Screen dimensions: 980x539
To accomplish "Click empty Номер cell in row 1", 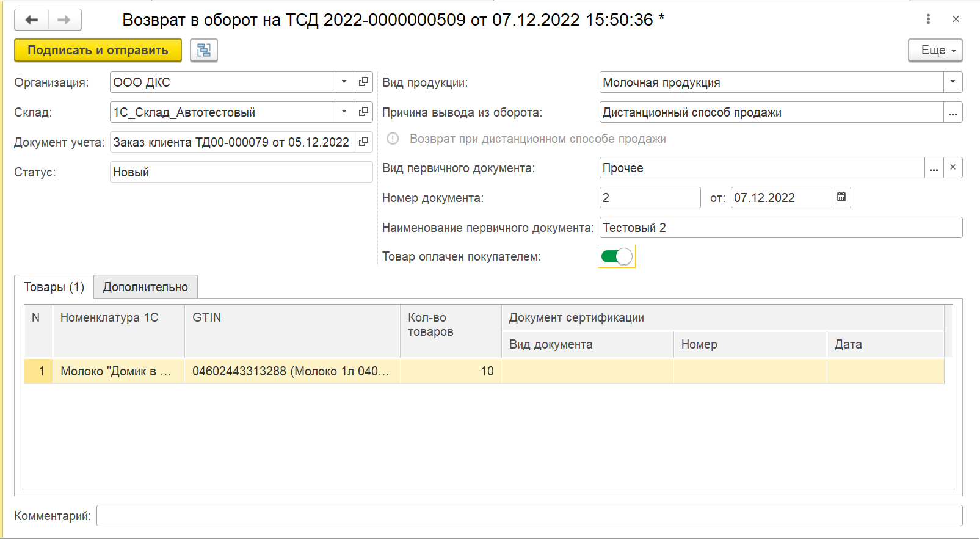I will (750, 371).
